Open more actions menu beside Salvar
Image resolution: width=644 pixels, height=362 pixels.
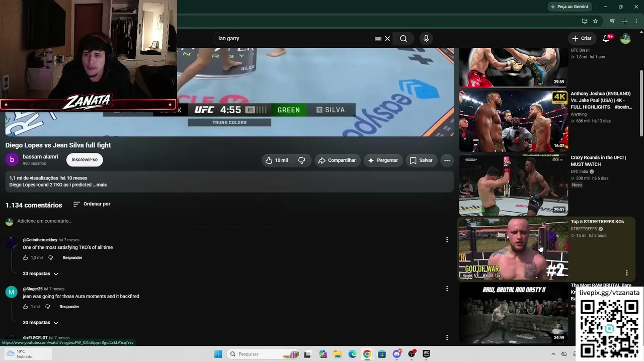[x=447, y=160]
